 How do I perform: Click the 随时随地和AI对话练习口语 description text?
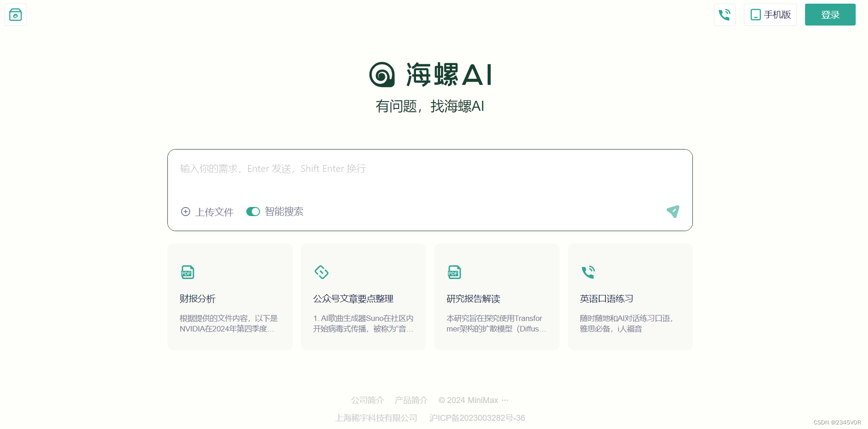627,323
